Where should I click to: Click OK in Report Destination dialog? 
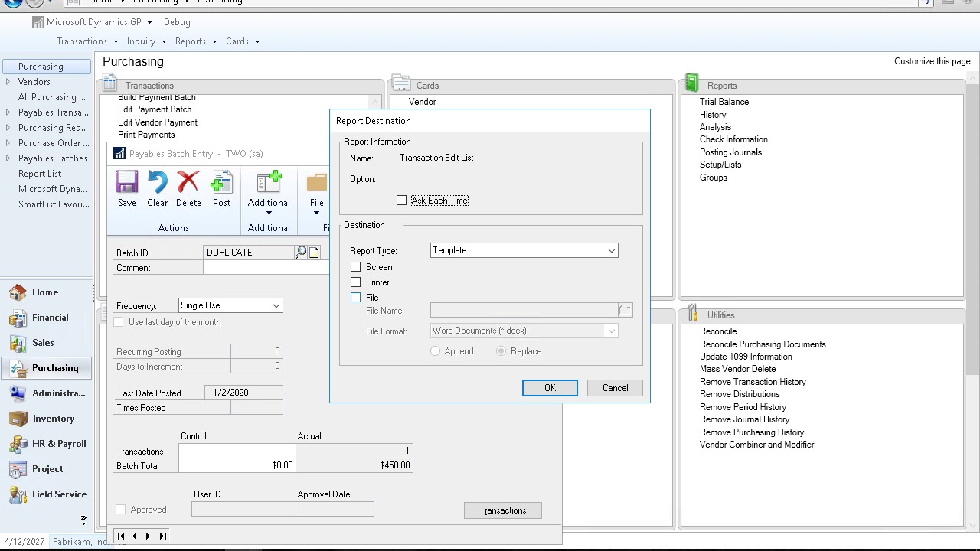pyautogui.click(x=550, y=388)
